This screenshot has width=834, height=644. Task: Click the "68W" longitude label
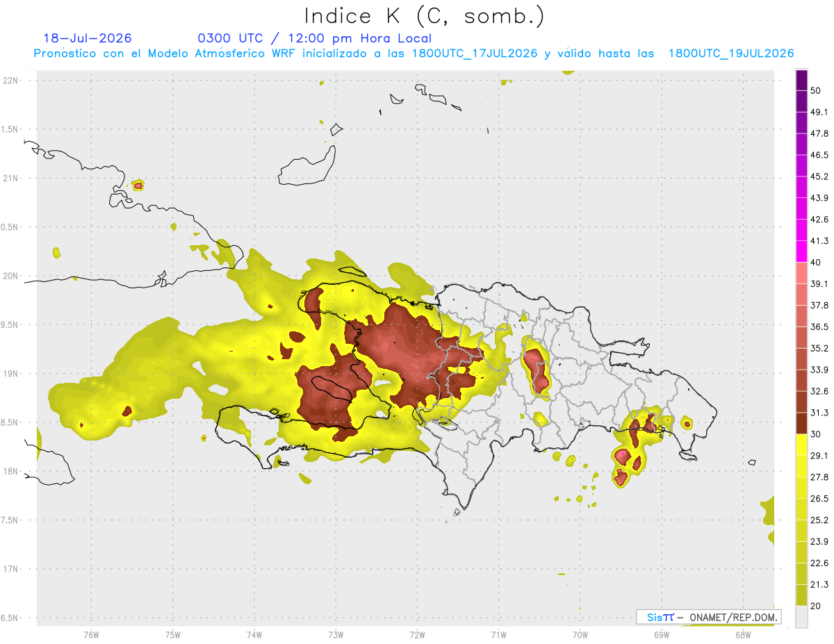point(743,635)
